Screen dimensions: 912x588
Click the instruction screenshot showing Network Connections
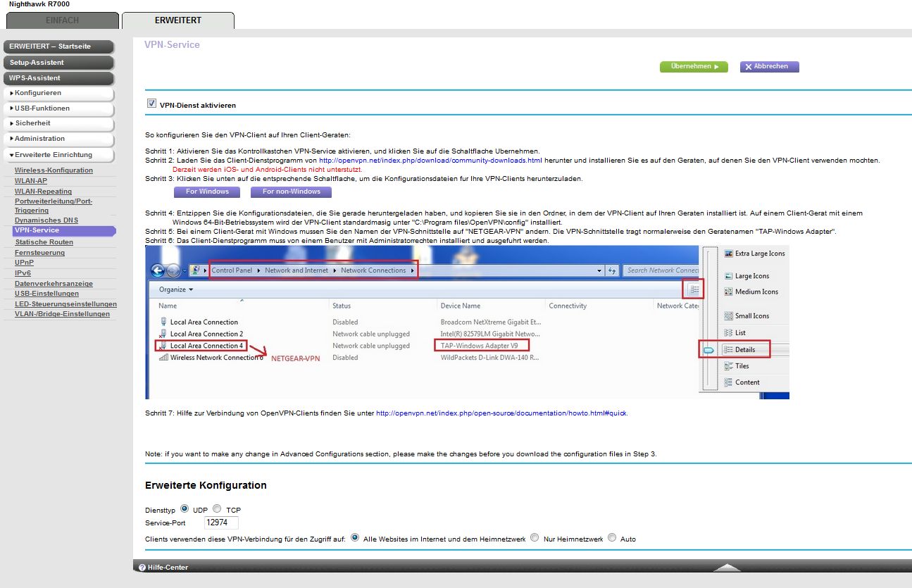(x=468, y=323)
